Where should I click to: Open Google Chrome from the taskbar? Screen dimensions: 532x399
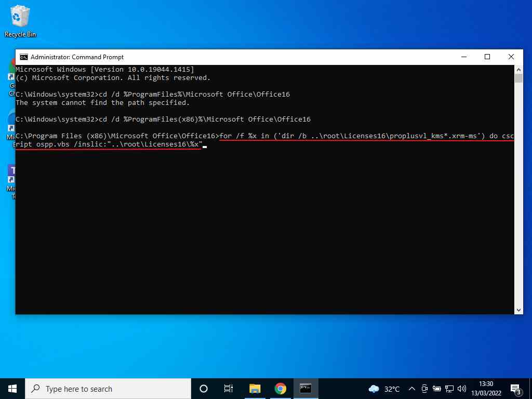click(280, 389)
